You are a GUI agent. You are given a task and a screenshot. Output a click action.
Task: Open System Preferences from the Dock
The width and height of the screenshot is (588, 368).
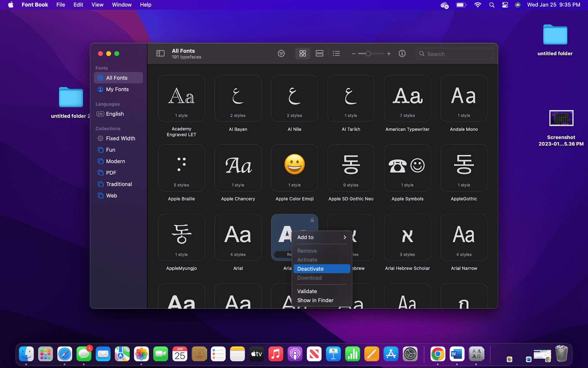[x=410, y=354]
